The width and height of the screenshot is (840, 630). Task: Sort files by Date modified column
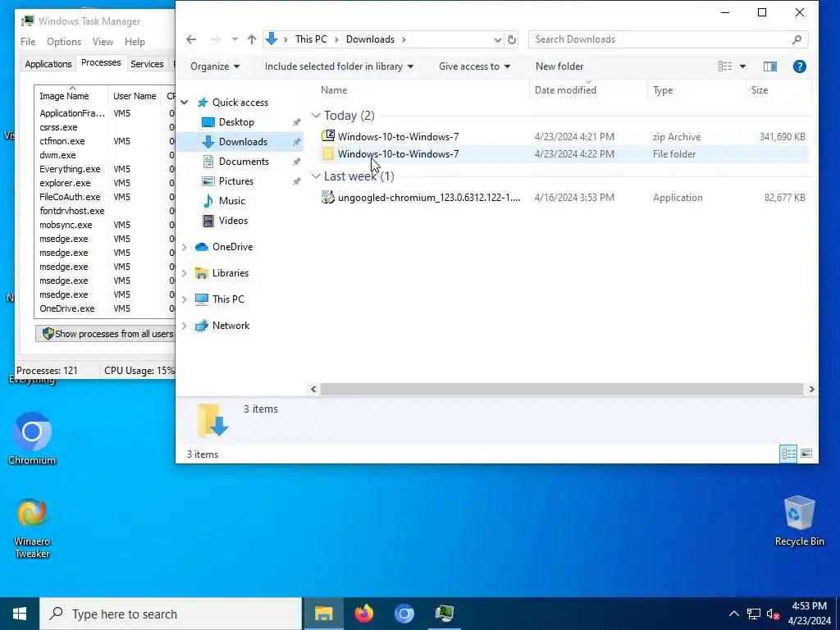587,90
